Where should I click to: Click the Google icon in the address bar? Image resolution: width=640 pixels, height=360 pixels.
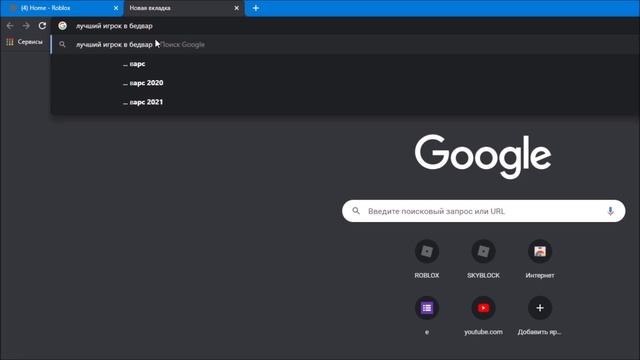(62, 26)
